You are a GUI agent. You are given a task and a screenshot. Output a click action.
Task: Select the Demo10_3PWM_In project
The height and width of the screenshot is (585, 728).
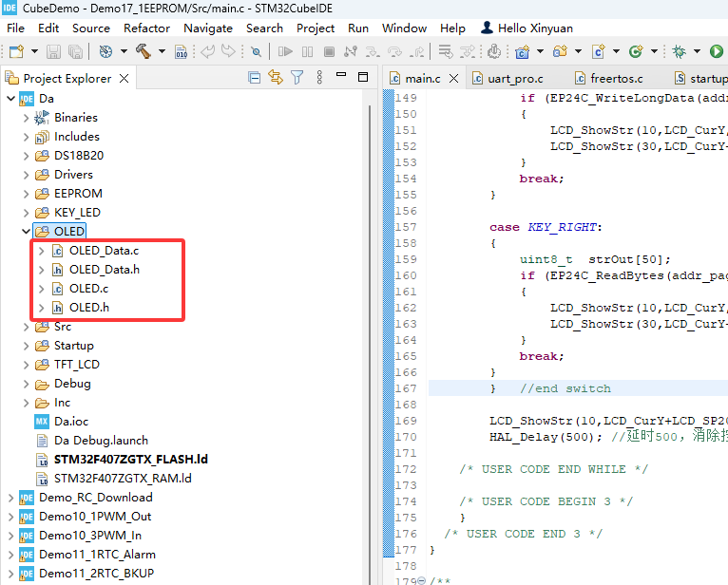click(x=90, y=536)
